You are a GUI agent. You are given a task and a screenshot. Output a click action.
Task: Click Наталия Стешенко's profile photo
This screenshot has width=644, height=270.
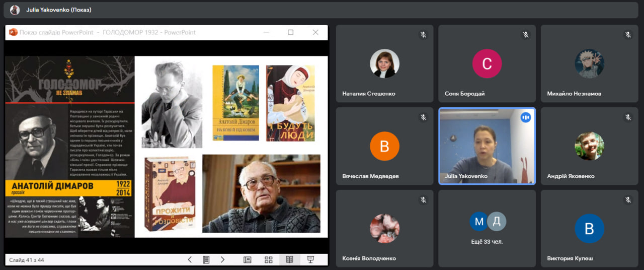pyautogui.click(x=384, y=63)
